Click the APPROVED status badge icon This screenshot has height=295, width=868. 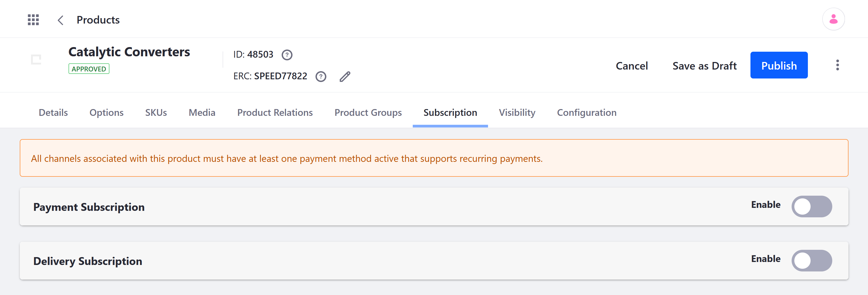89,69
